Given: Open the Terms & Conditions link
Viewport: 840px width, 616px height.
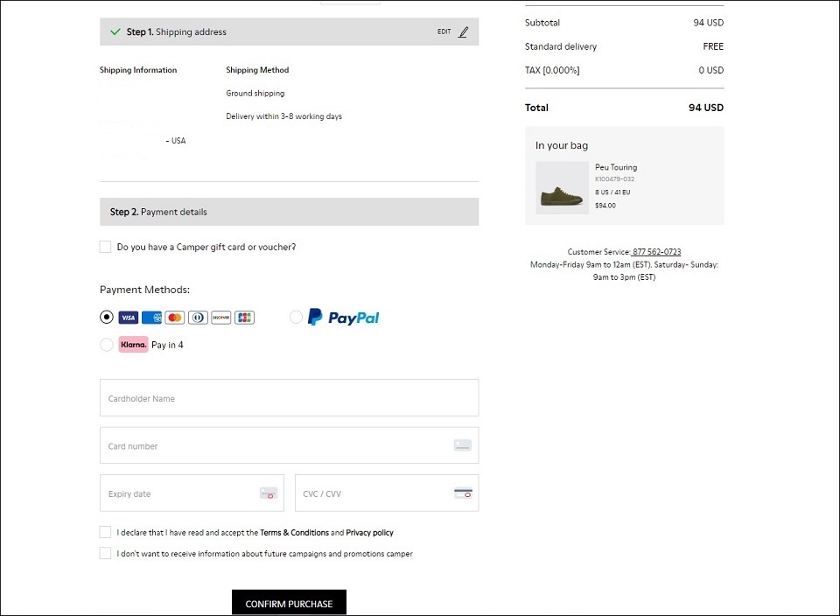Looking at the screenshot, I should pyautogui.click(x=295, y=533).
